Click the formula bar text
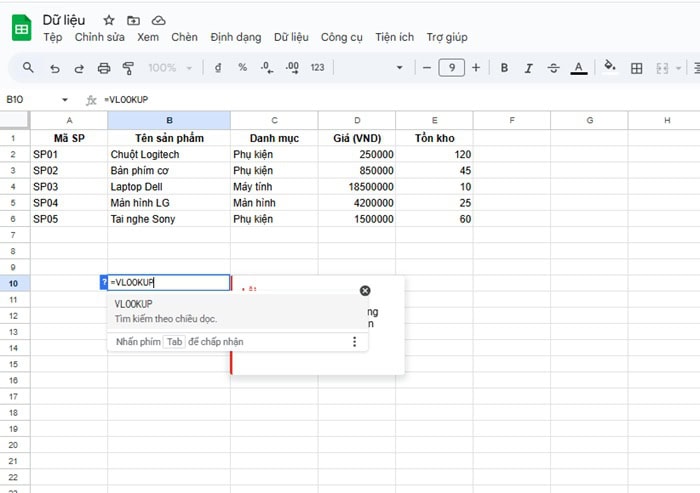700x493 pixels. click(x=126, y=100)
